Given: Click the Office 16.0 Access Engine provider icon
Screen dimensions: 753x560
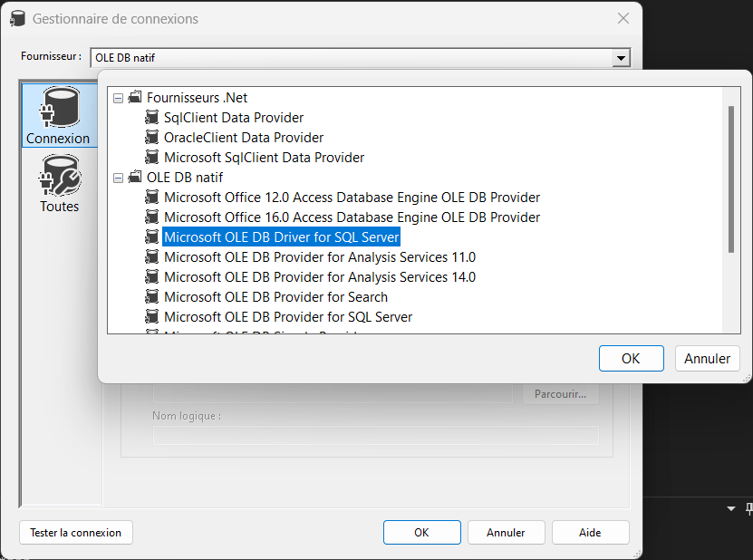Looking at the screenshot, I should [x=151, y=217].
